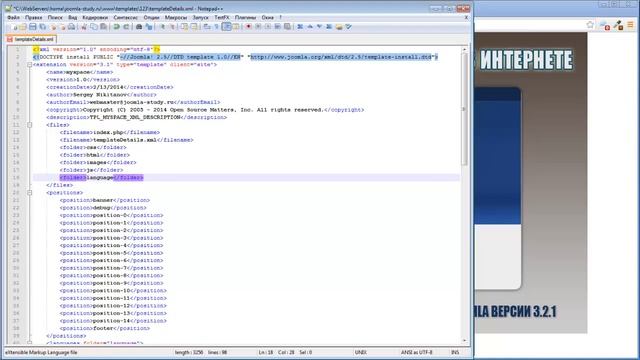
Task: Select the templateDetails.xml document tab
Action: pos(31,39)
